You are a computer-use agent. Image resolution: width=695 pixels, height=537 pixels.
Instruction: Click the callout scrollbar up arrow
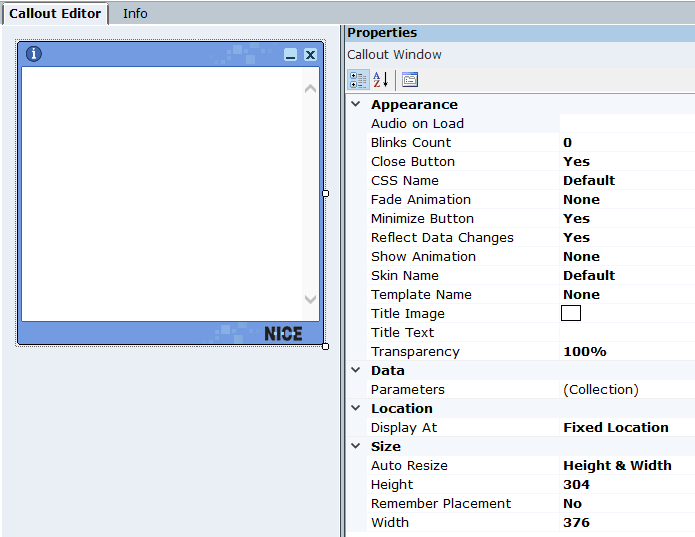310,89
